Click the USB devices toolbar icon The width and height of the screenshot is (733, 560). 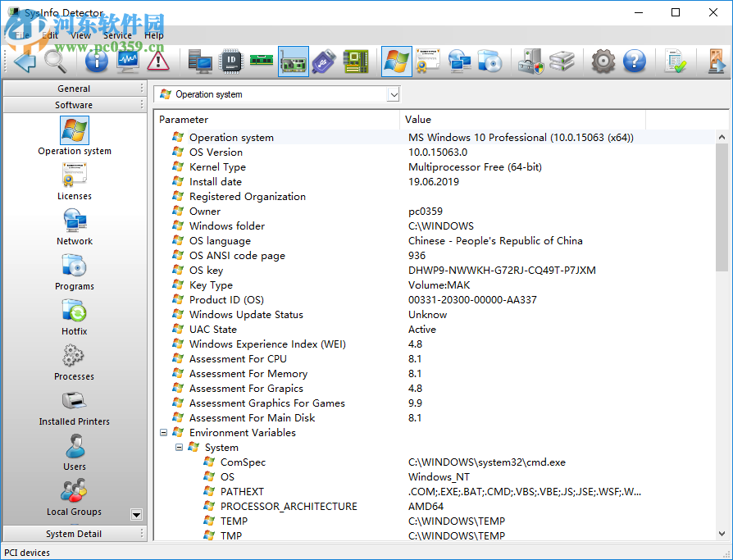click(325, 61)
